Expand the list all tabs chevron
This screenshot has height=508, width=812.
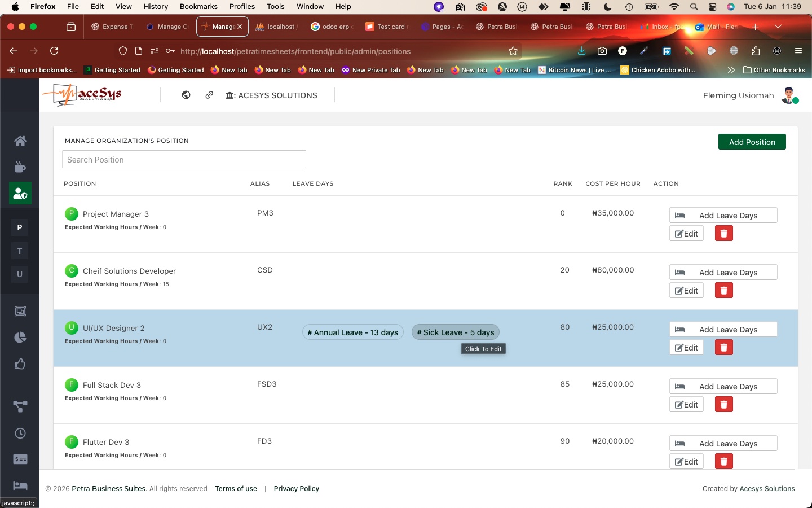tap(778, 27)
